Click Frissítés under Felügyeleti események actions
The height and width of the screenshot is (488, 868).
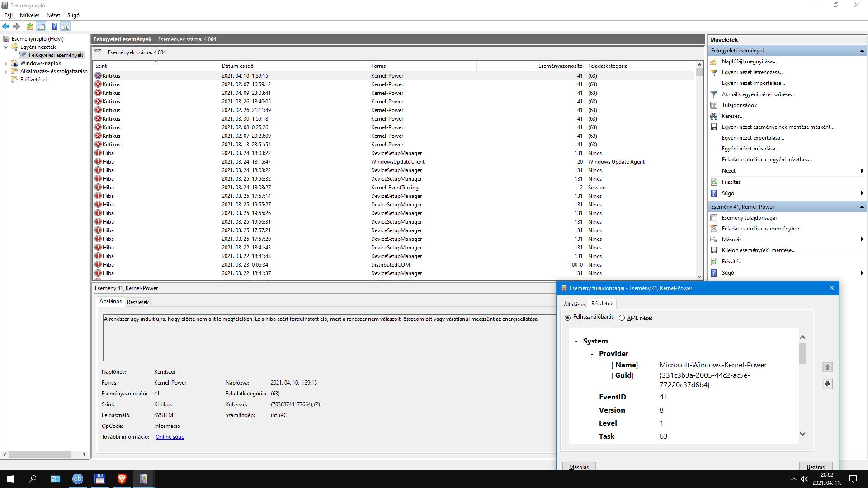(731, 182)
